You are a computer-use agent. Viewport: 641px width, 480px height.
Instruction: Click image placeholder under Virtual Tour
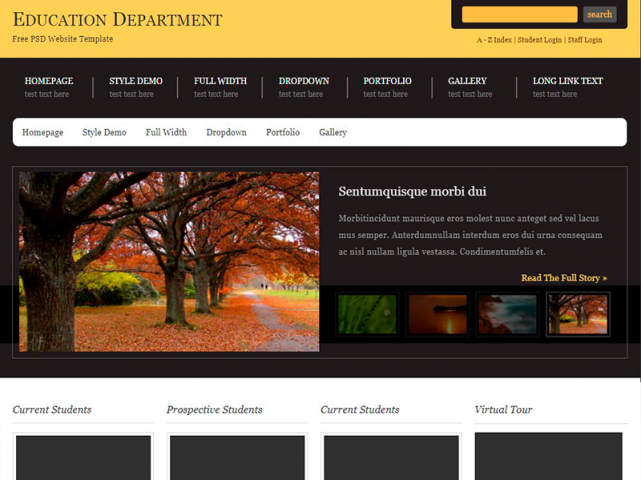coord(548,456)
